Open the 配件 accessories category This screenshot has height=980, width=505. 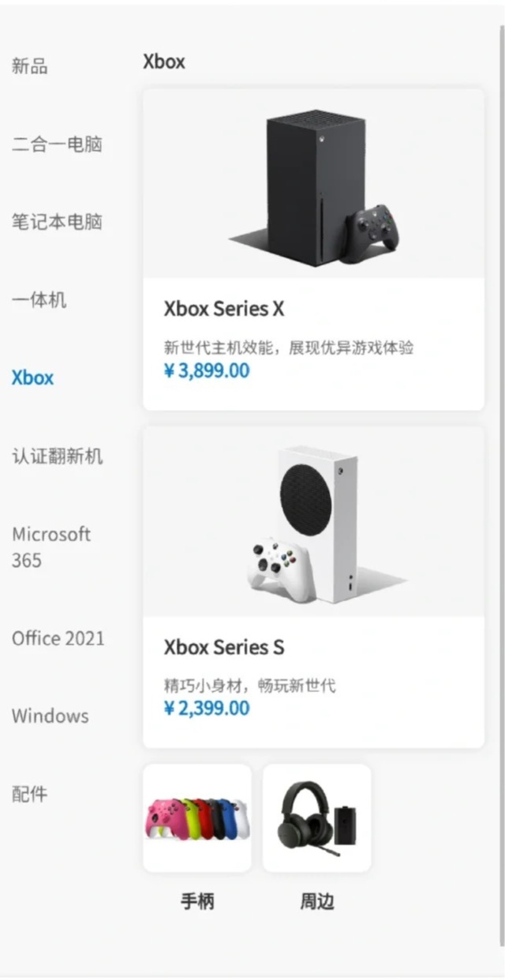(x=30, y=794)
